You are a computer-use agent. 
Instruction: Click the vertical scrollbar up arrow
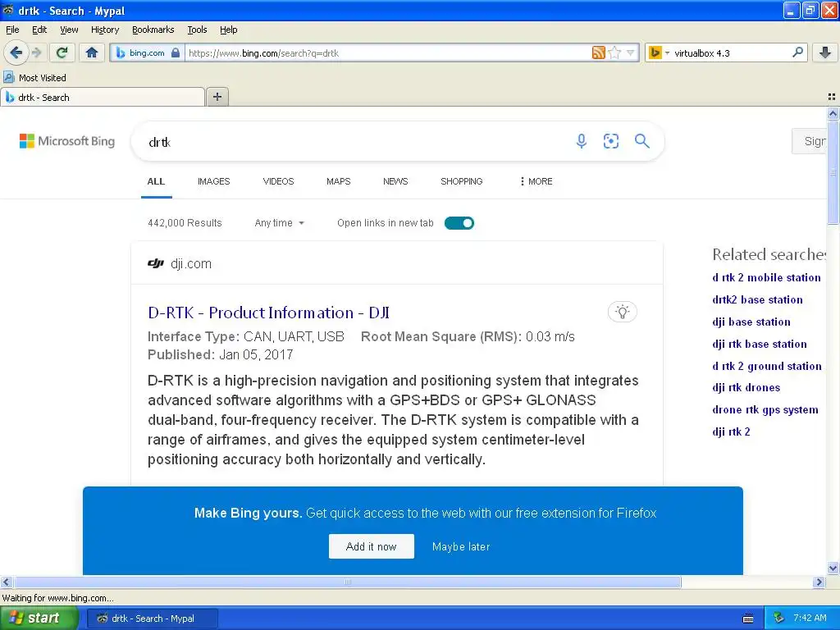pyautogui.click(x=833, y=113)
